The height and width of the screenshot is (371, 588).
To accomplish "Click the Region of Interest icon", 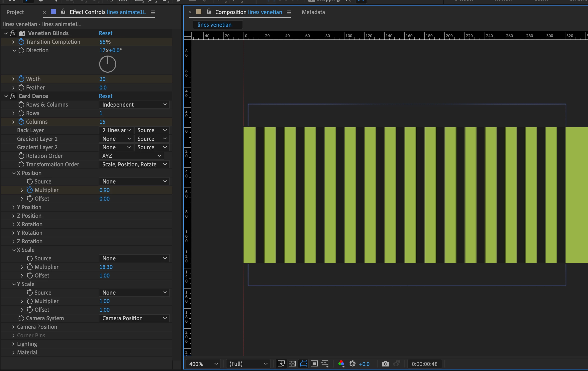I will (x=314, y=364).
